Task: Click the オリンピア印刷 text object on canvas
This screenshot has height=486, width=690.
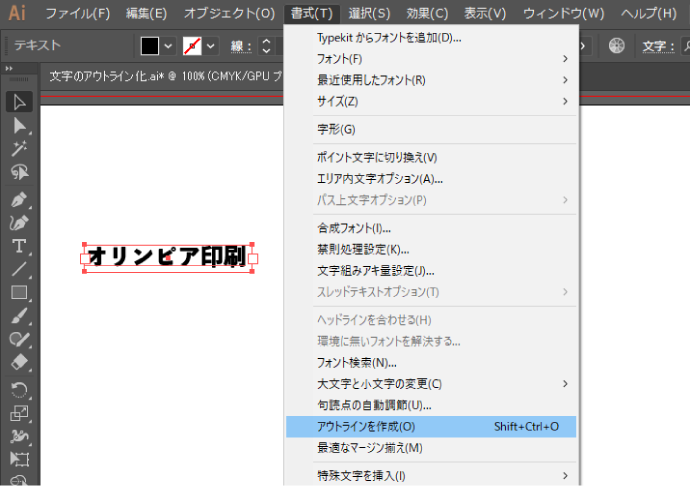Action: coord(167,257)
